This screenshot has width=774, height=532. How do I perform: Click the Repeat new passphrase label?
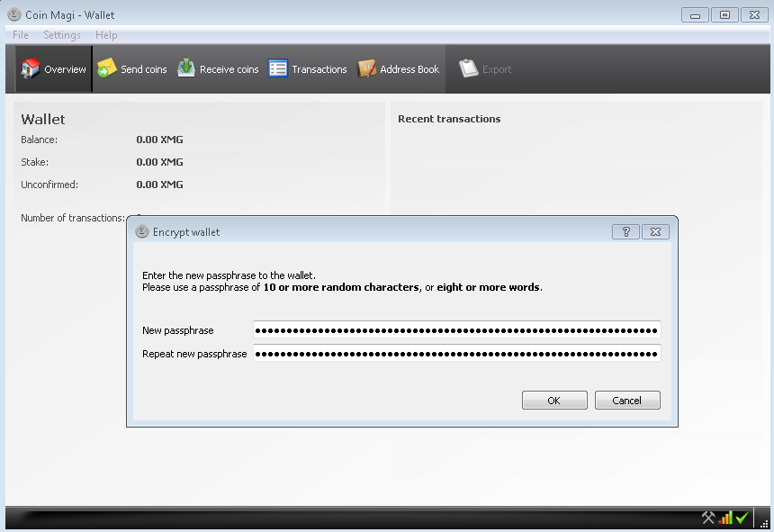194,354
